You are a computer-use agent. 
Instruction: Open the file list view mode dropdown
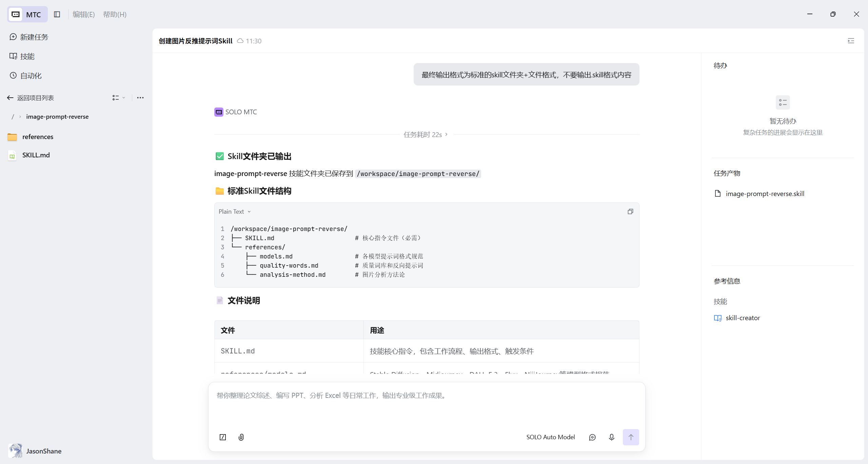119,98
